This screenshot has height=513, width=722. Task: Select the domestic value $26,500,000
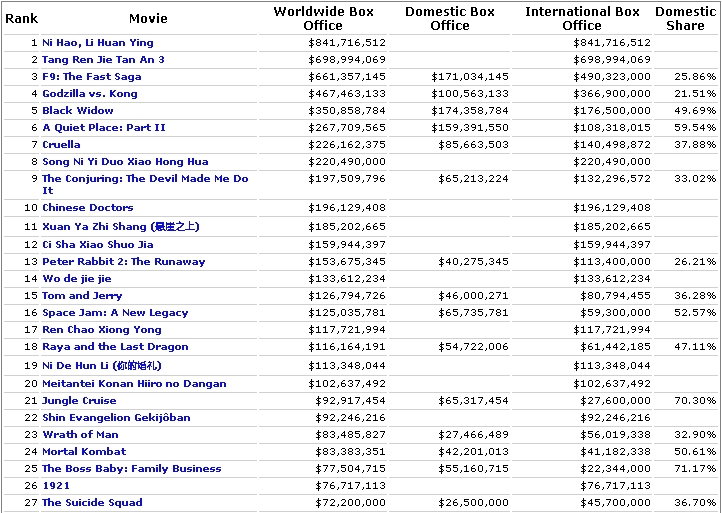coord(473,503)
